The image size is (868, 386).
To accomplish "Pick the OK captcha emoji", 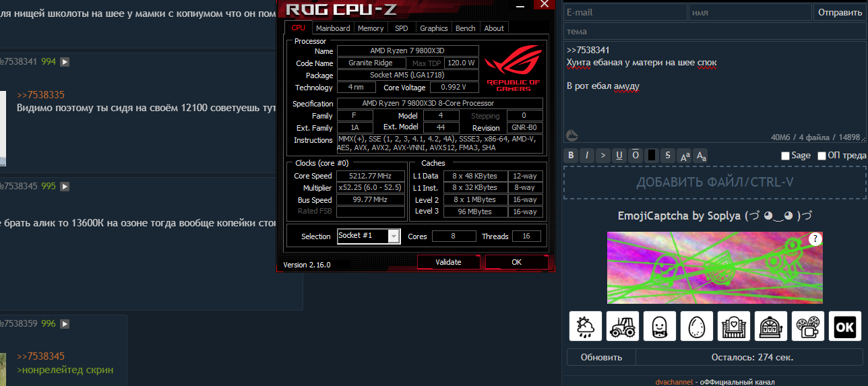I will (x=845, y=327).
